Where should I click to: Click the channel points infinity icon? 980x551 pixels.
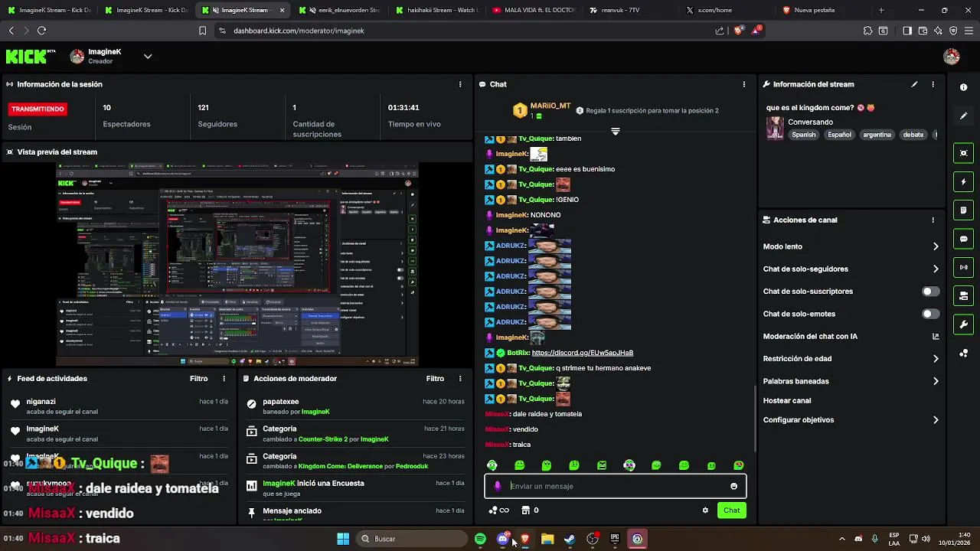click(498, 510)
